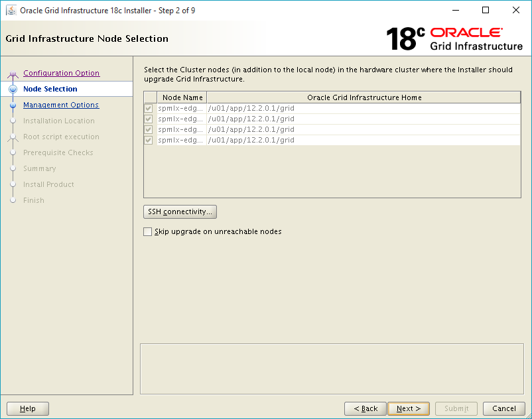
Task: Click the Submit button
Action: tap(456, 408)
